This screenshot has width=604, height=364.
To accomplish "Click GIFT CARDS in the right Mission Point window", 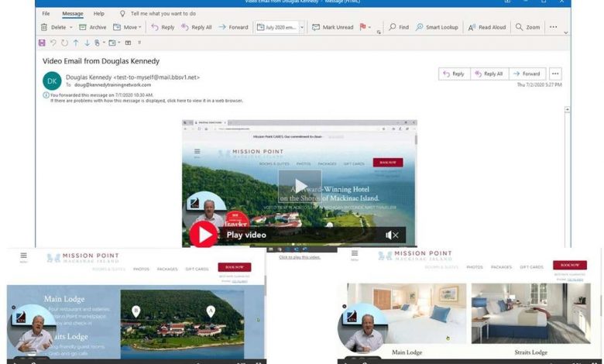I will (531, 267).
